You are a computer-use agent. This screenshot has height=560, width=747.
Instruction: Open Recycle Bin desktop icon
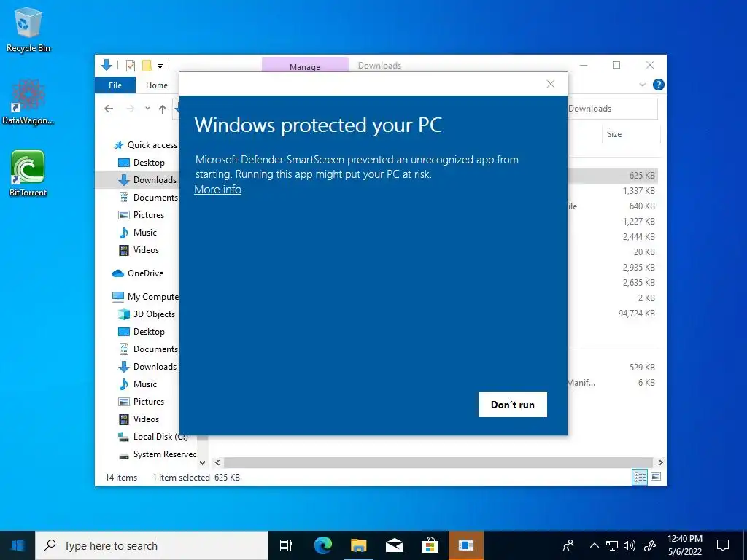28,29
